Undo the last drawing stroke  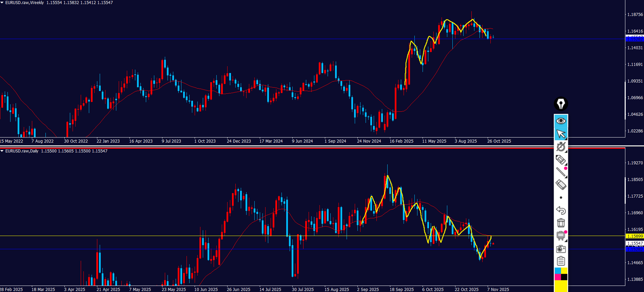pyautogui.click(x=561, y=211)
